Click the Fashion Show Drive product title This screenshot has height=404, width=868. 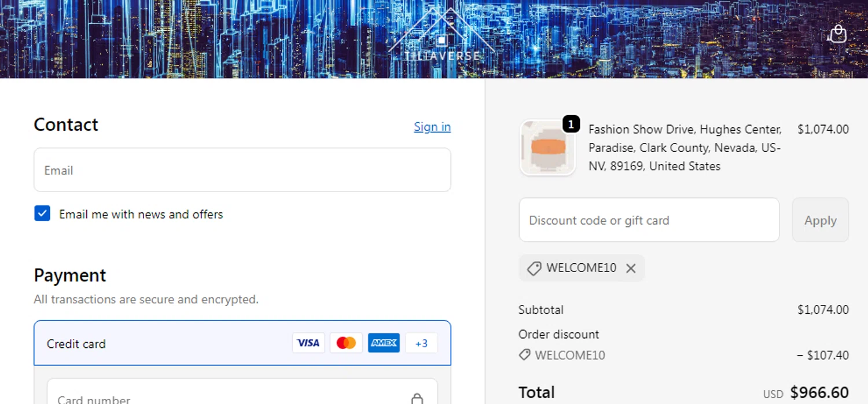point(686,148)
